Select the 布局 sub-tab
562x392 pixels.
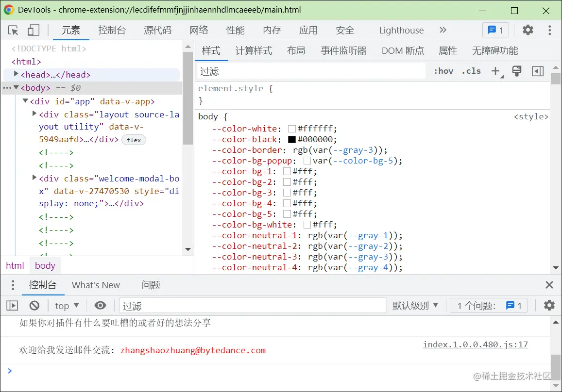pyautogui.click(x=296, y=51)
